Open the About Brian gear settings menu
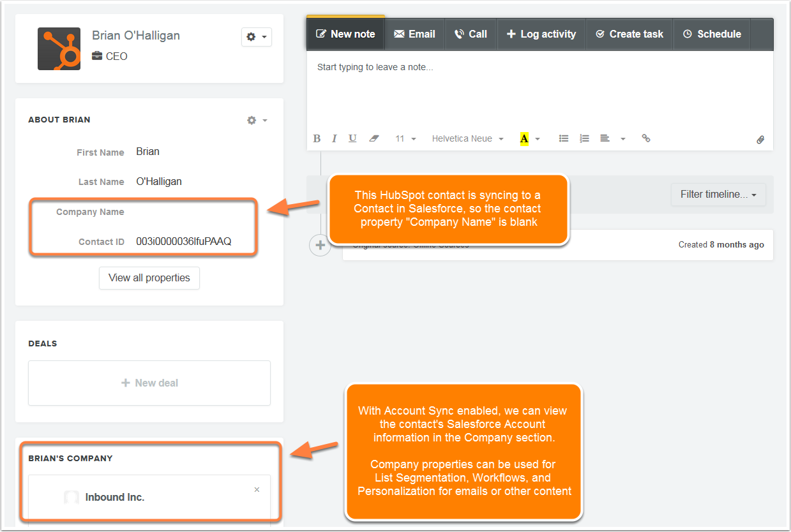This screenshot has width=791, height=532. [257, 120]
